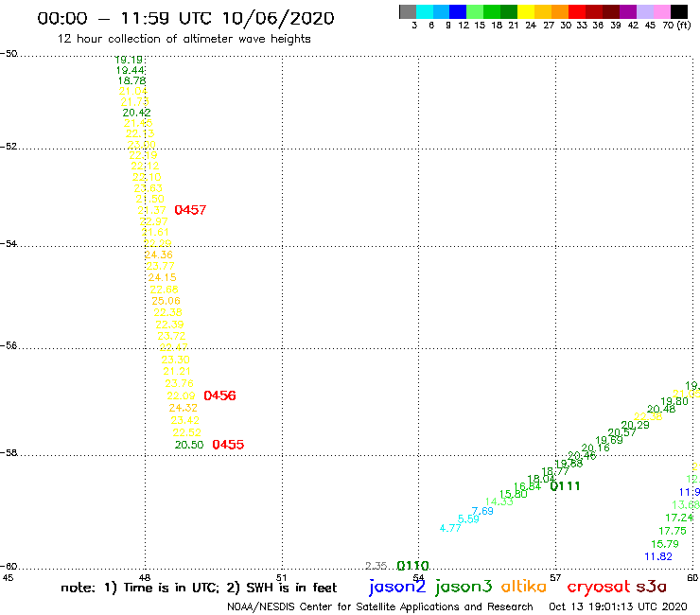Click wave height value 24.36

click(159, 255)
